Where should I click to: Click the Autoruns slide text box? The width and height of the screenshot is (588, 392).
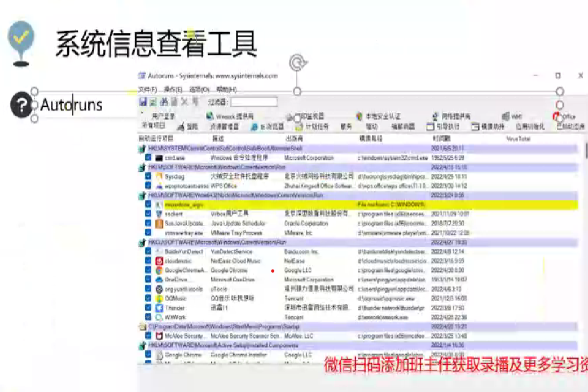(71, 104)
